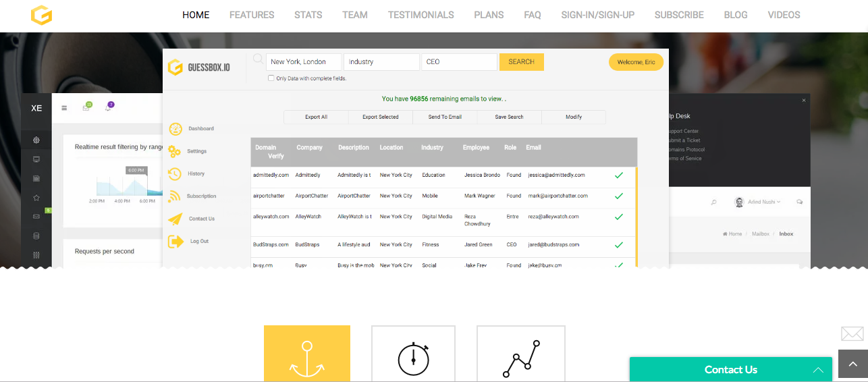Select the line graph feature tile

tap(521, 353)
